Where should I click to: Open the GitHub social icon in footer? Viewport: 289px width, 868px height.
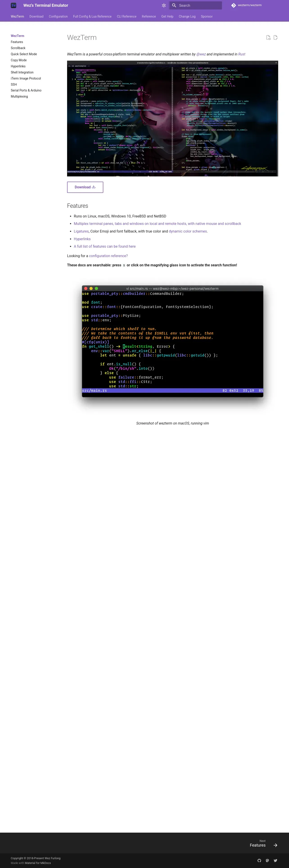point(259,860)
